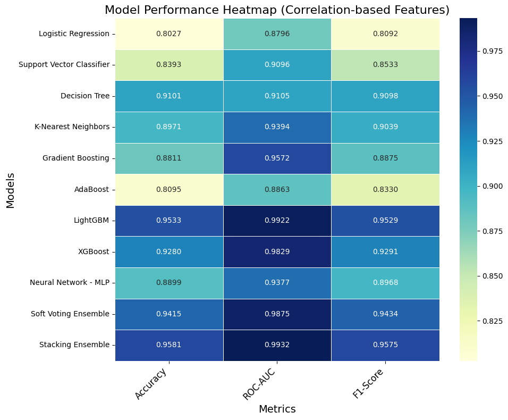Image resolution: width=508 pixels, height=420 pixels.
Task: Click the Stacking Ensemble Accuracy cell 0.9581
Action: (x=169, y=345)
